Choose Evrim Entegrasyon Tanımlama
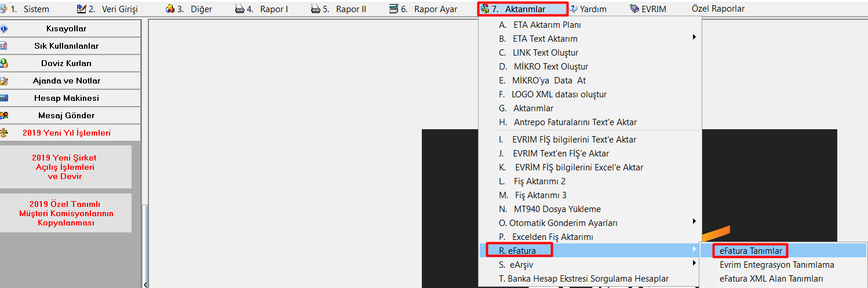The height and width of the screenshot is (288, 868). tap(784, 265)
